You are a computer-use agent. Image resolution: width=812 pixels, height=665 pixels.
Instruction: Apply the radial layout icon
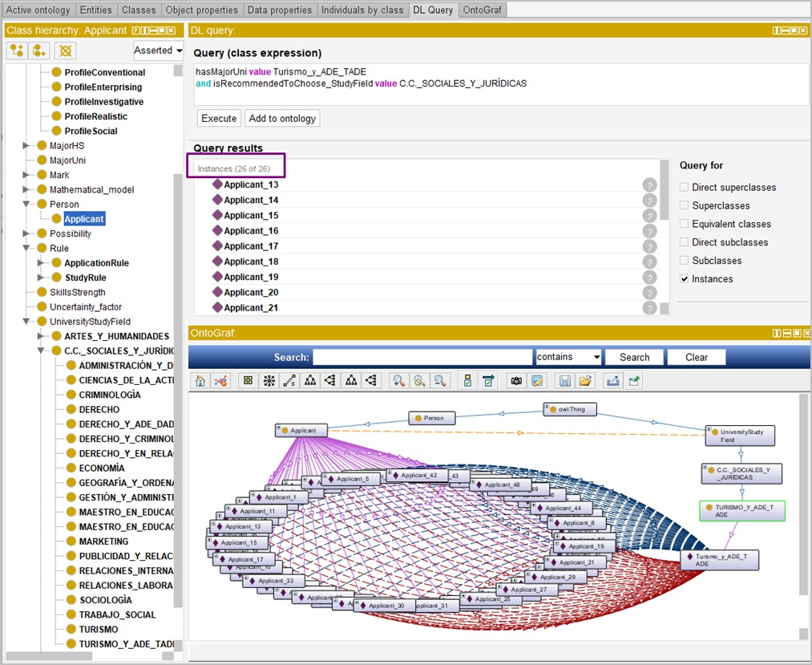coord(269,381)
